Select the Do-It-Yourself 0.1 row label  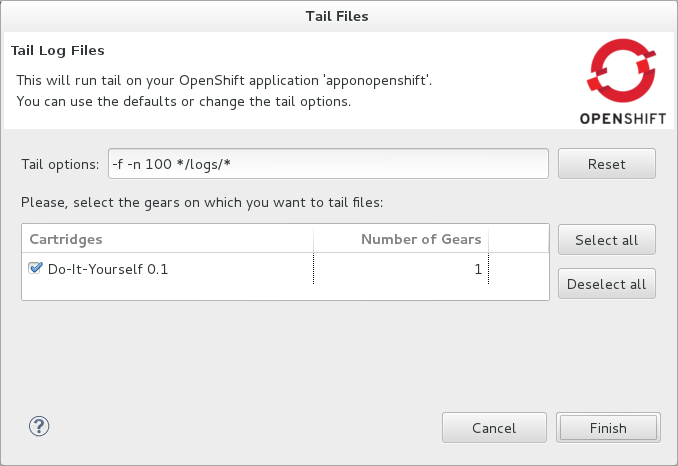point(108,269)
